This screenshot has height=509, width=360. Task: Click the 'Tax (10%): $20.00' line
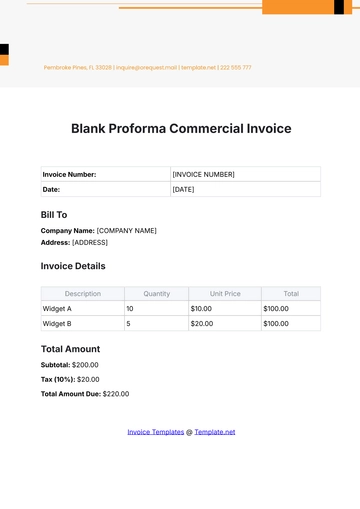coord(70,379)
